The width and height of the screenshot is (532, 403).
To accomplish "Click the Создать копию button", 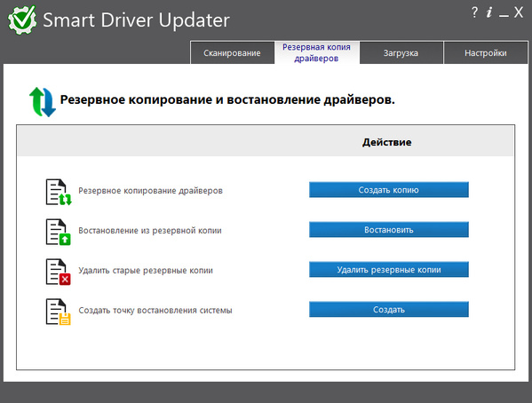I will [389, 190].
